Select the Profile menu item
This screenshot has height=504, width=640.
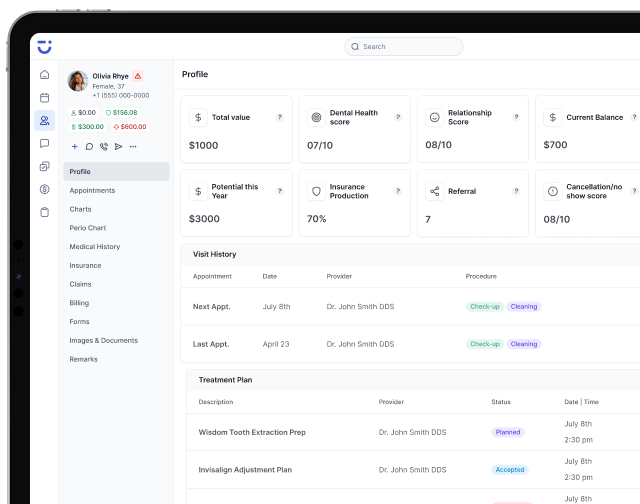click(116, 171)
